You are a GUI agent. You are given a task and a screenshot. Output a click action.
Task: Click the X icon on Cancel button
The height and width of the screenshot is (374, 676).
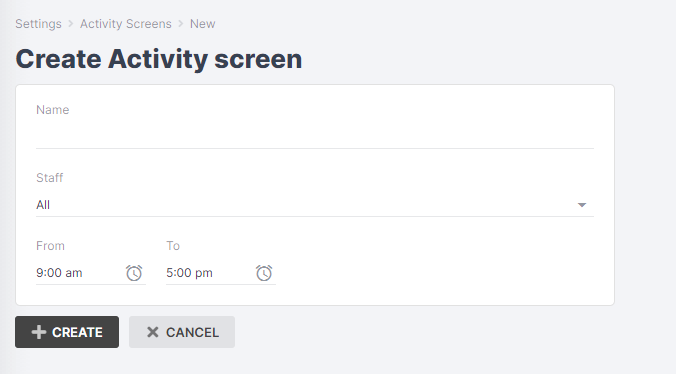[153, 332]
